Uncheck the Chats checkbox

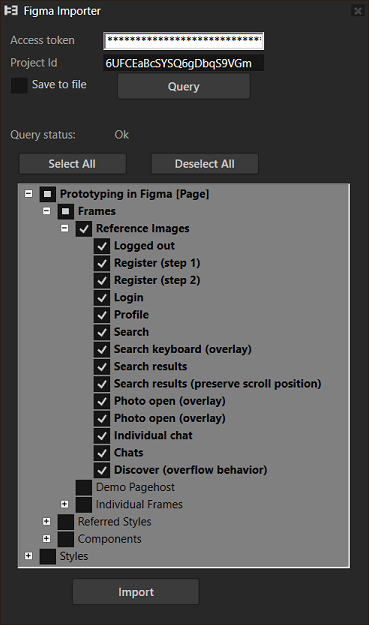click(102, 453)
